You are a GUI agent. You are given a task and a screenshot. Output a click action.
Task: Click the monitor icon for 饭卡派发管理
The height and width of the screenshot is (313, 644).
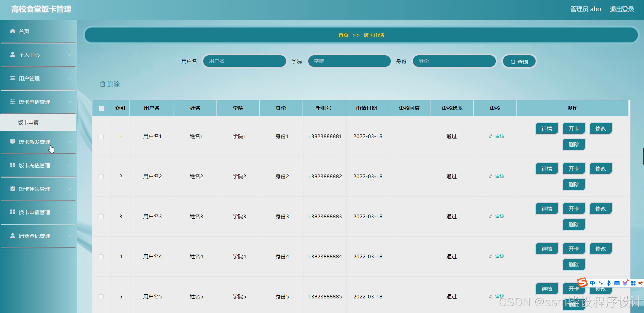point(13,142)
